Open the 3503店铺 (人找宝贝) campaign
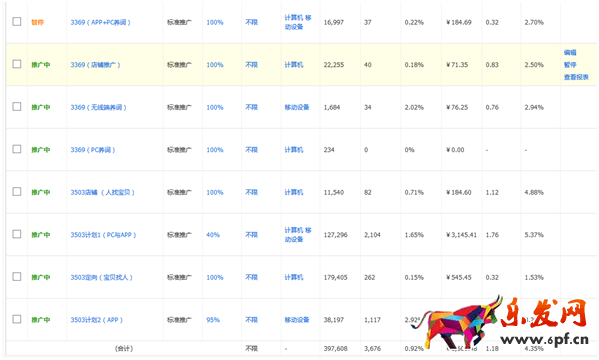Screen dimensions: 599x360 tap(102, 192)
